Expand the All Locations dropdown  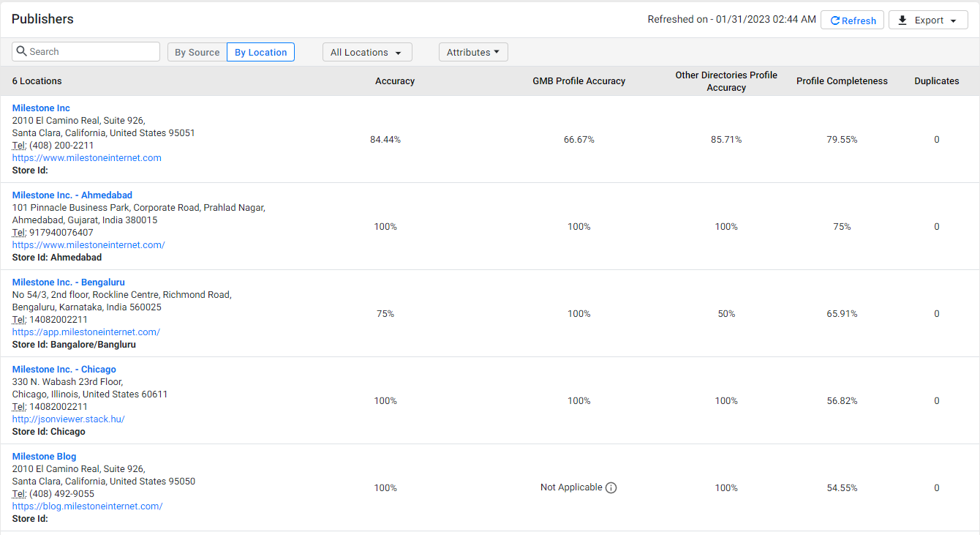[367, 53]
